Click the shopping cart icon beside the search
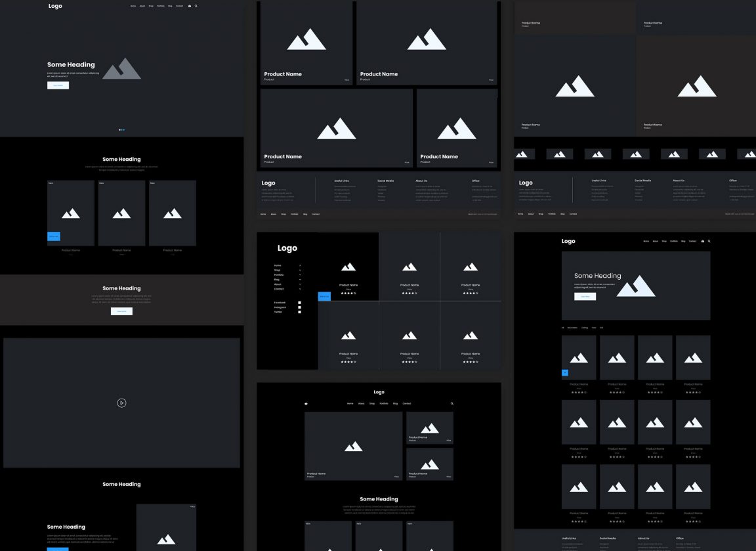This screenshot has height=551, width=756. pyautogui.click(x=190, y=6)
